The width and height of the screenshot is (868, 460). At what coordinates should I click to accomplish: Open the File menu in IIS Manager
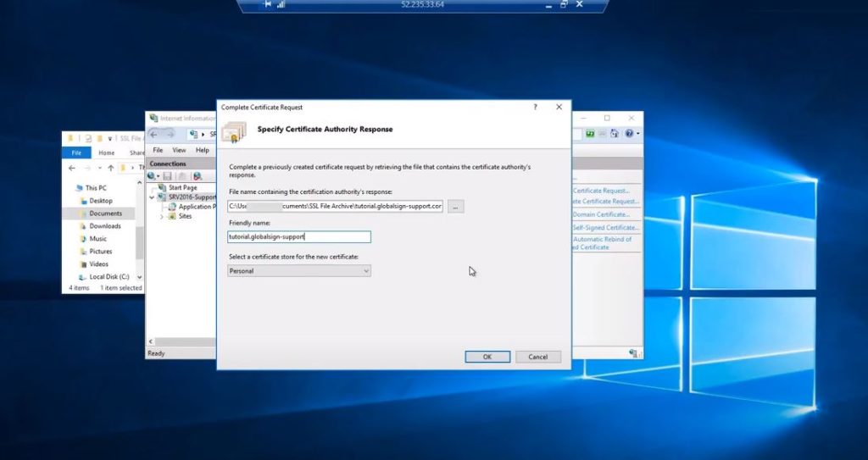158,150
